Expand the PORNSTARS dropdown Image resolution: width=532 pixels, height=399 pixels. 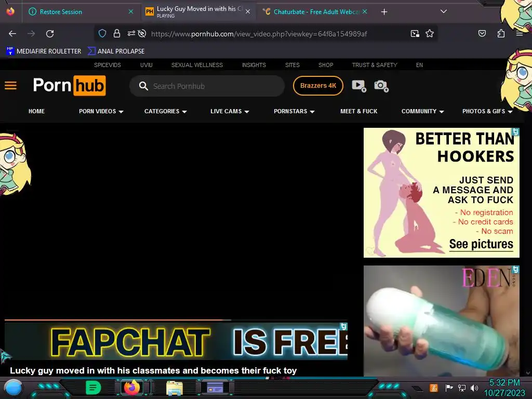click(x=294, y=111)
